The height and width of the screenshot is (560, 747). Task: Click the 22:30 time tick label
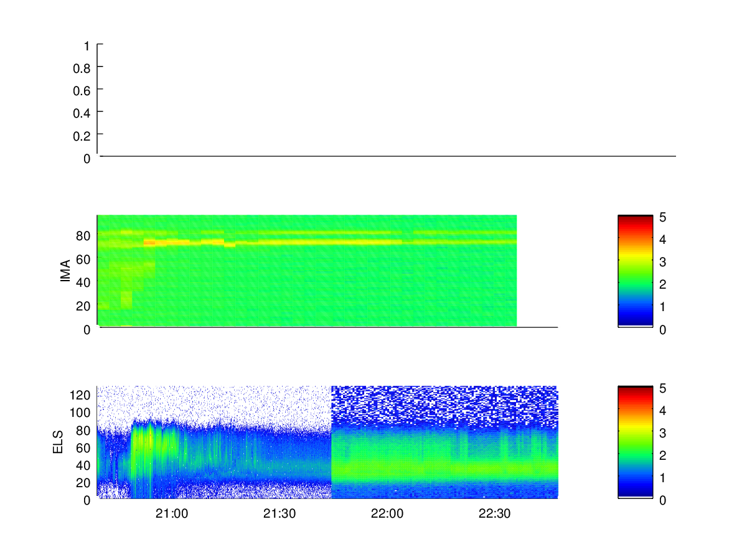pyautogui.click(x=495, y=514)
